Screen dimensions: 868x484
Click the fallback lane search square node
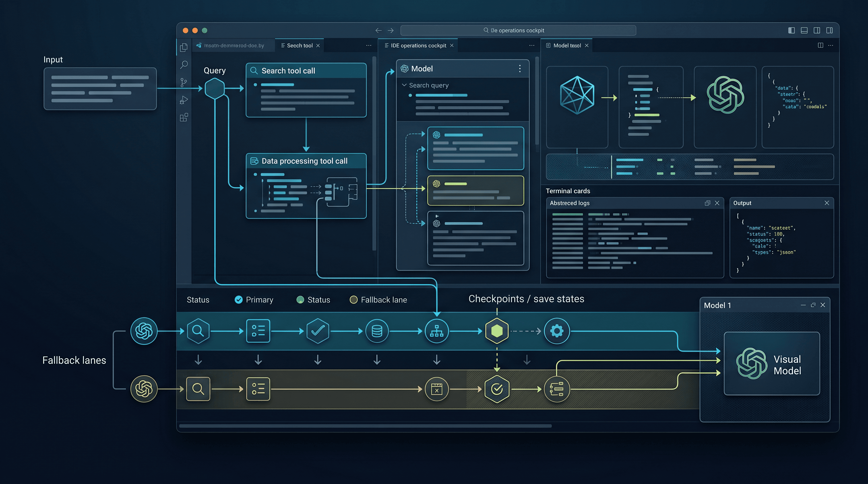[198, 389]
